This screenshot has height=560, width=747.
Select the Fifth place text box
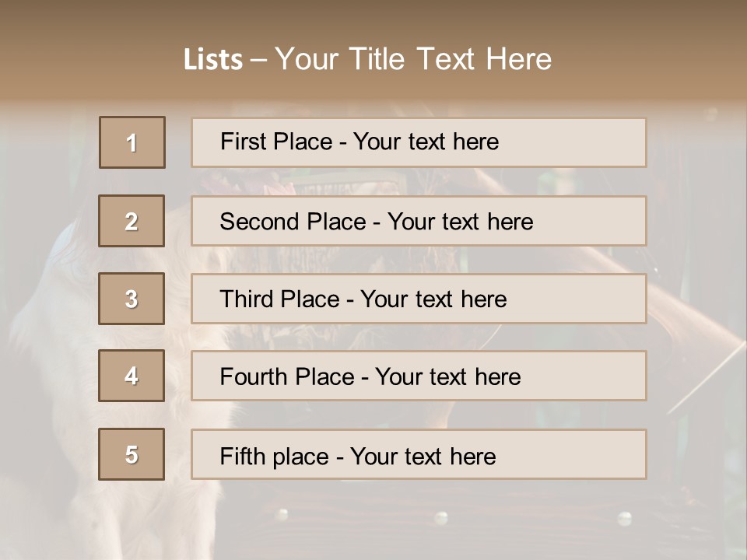tap(419, 455)
